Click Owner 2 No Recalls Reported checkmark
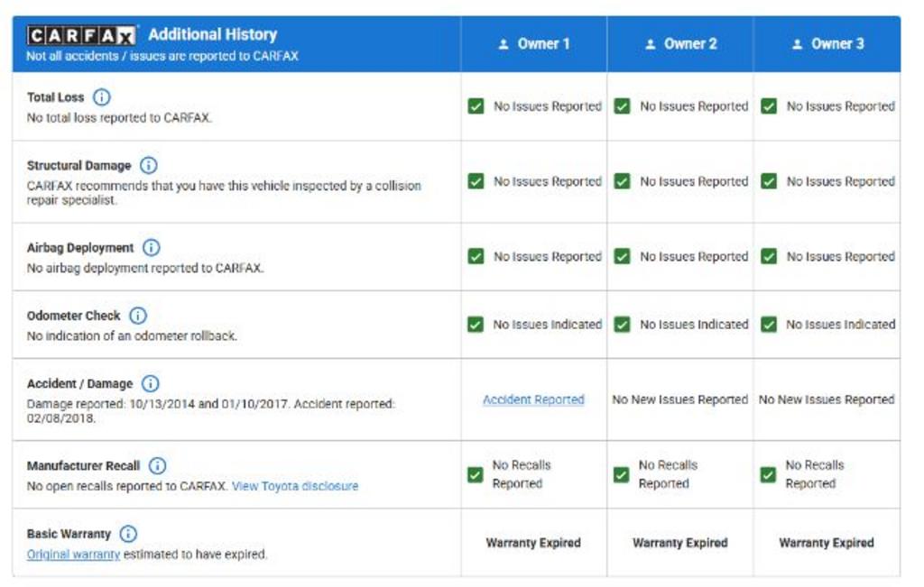The height and width of the screenshot is (587, 924). pos(621,474)
